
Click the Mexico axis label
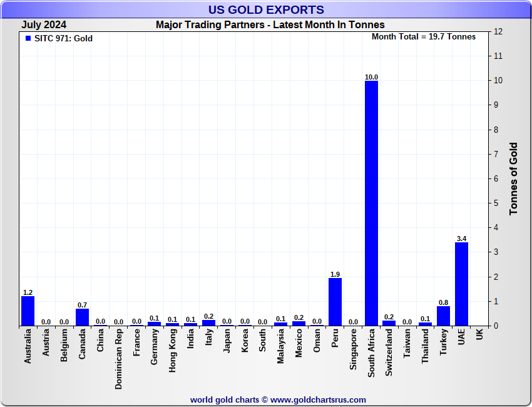(299, 343)
